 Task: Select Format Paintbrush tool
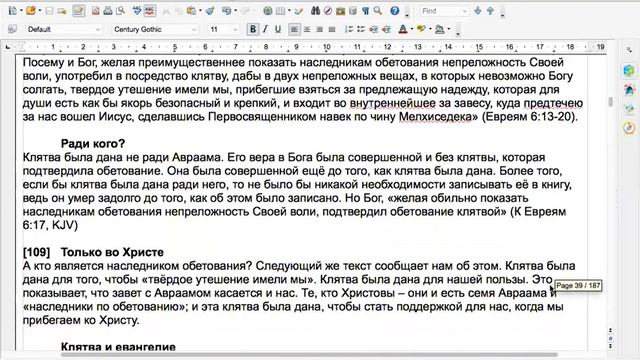tap(210, 11)
